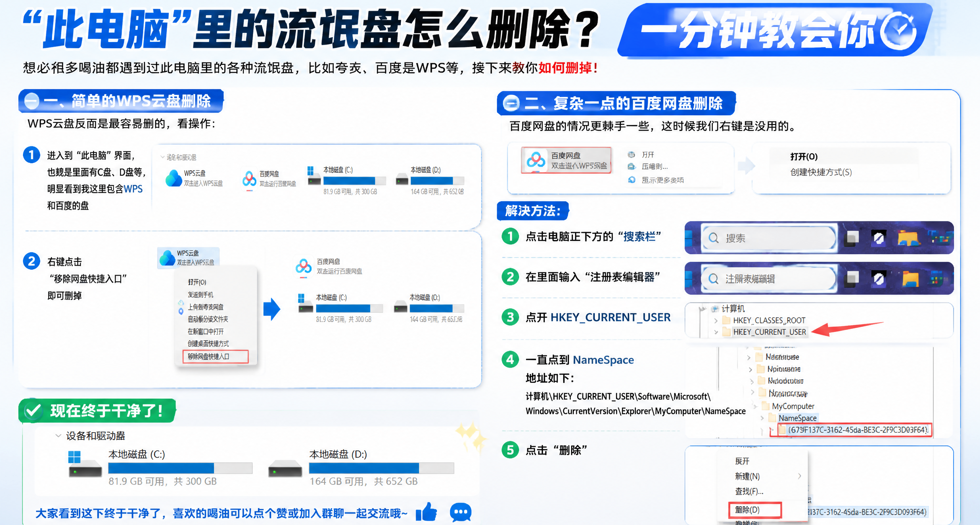Image resolution: width=980 pixels, height=525 pixels.
Task: Click the 本地磁盘 (C:) usage bar in step 1's drive list
Action: point(354,181)
